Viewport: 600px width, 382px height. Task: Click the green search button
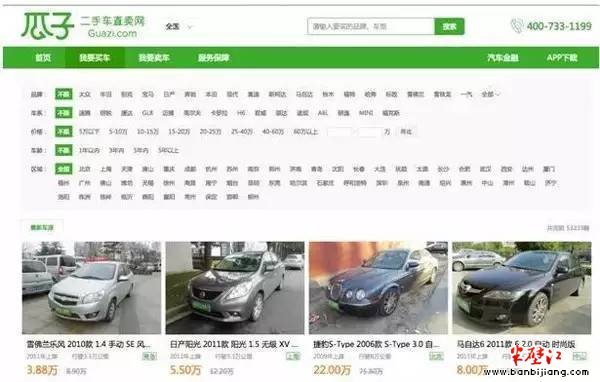click(x=449, y=26)
